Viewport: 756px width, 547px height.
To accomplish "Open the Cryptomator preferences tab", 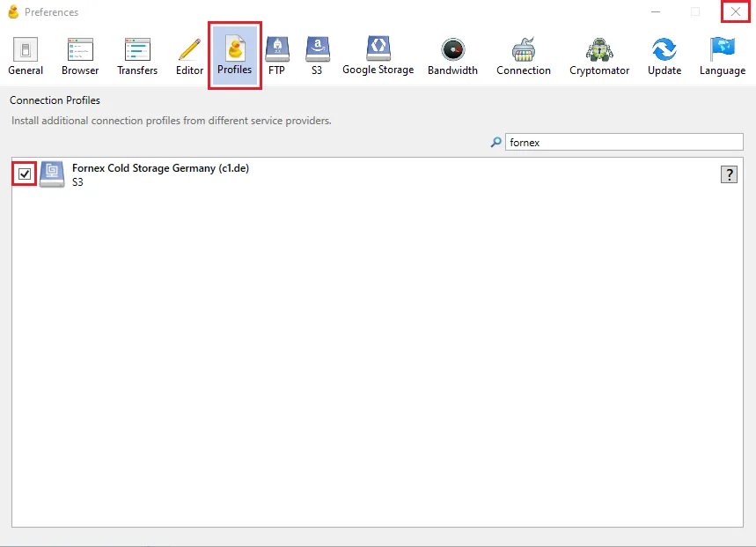I will click(x=599, y=56).
